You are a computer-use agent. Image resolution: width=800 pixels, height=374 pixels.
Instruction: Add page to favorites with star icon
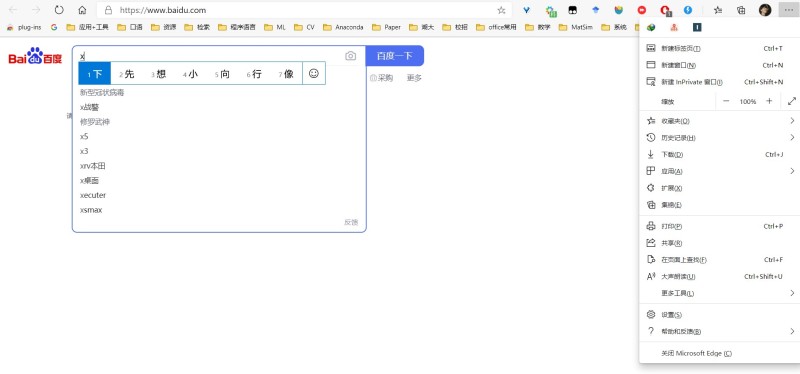pos(502,10)
